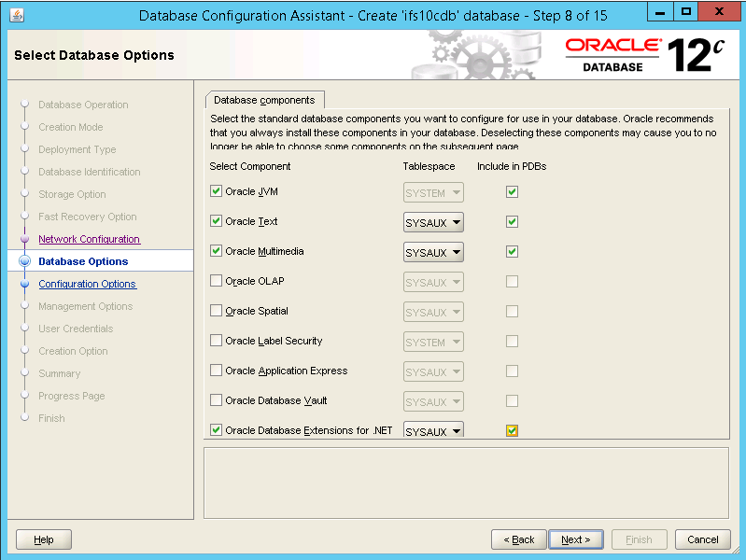The height and width of the screenshot is (560, 746).
Task: Click the Oracle 12c Database logo
Action: 644,55
